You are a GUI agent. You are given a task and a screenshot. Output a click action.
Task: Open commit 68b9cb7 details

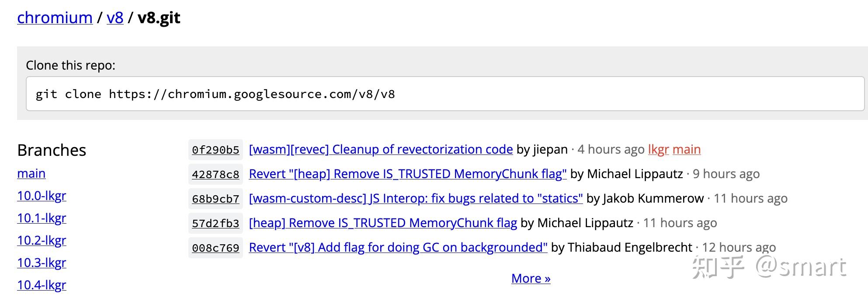coord(215,199)
